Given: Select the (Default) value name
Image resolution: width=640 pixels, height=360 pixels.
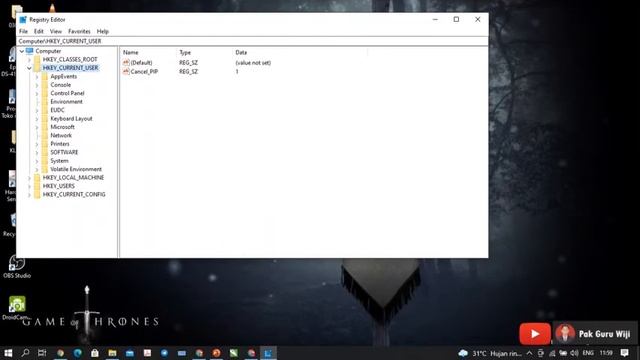Looking at the screenshot, I should (x=141, y=63).
